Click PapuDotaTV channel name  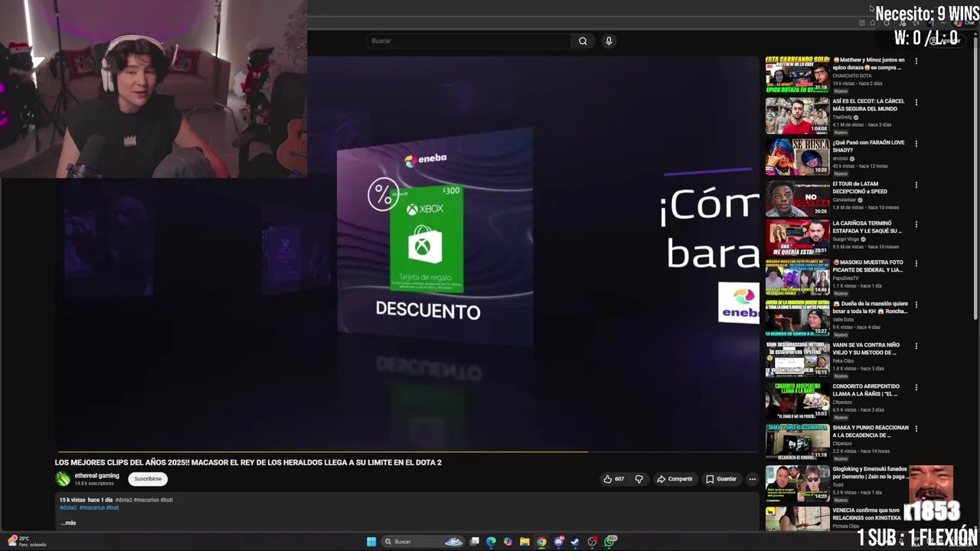pos(845,278)
